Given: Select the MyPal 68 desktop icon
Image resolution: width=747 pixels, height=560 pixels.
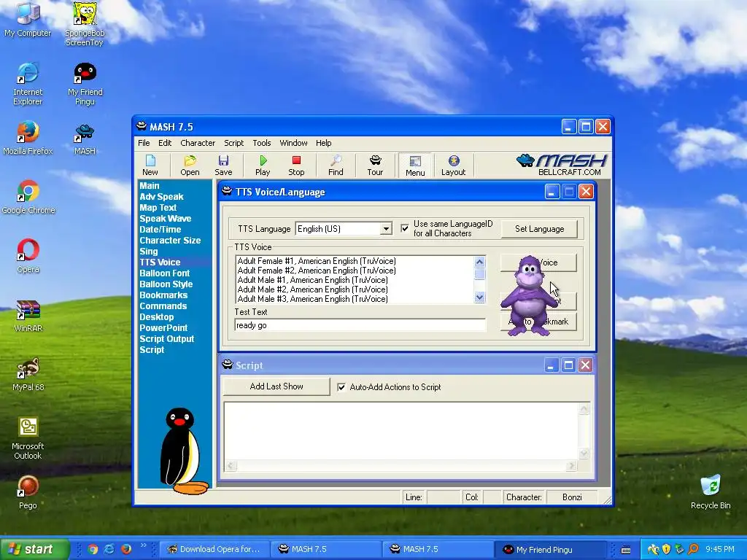Looking at the screenshot, I should pos(28,374).
